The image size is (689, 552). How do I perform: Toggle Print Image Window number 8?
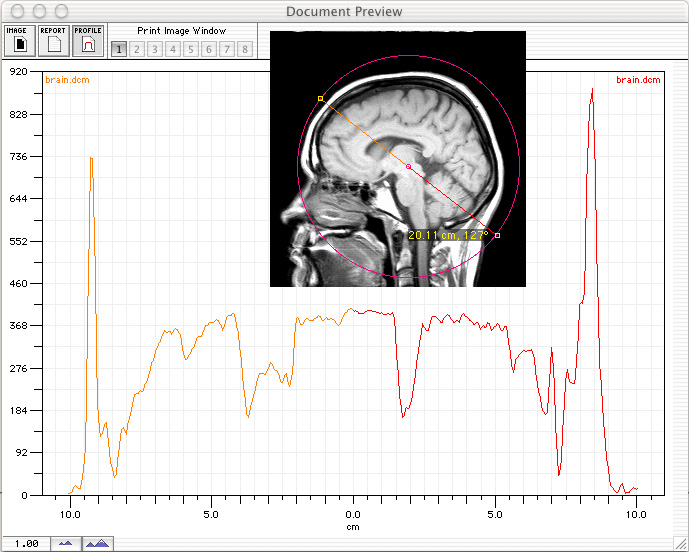tap(245, 49)
